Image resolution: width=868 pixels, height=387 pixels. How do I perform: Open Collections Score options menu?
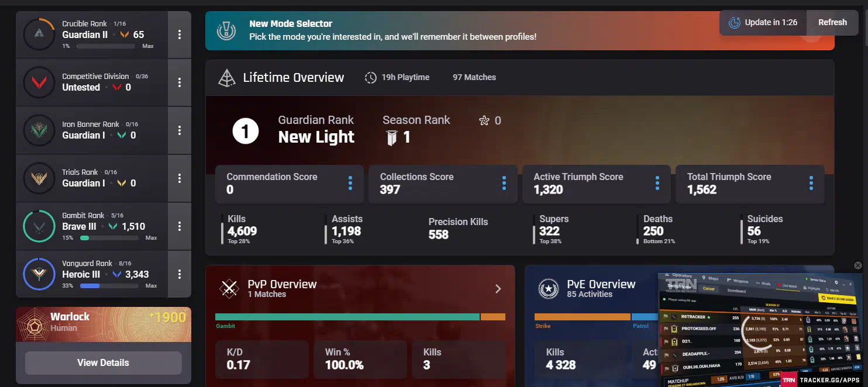504,183
